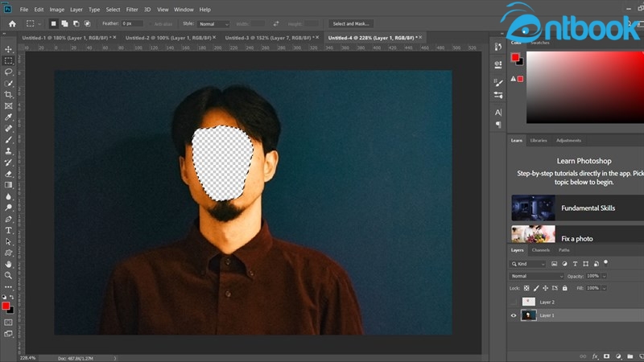
Task: Select the Eyedropper tool
Action: coord(8,117)
